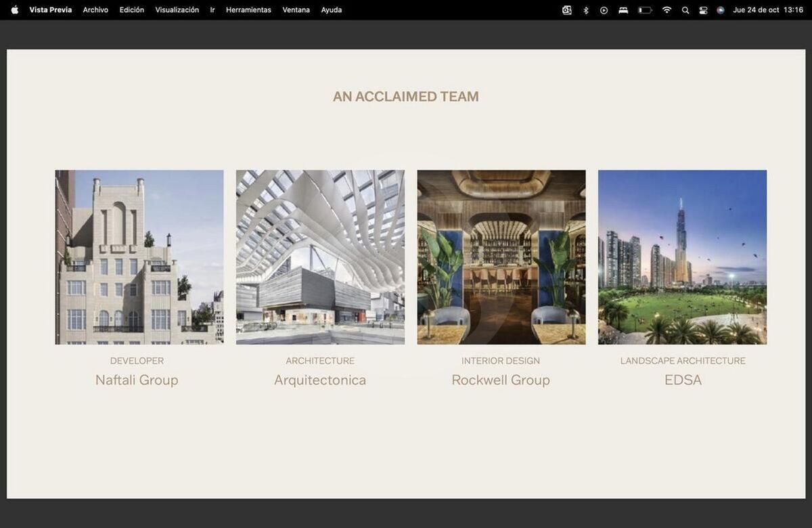Viewport: 812px width, 528px height.
Task: Select the EDSA park skyline image
Action: point(683,257)
